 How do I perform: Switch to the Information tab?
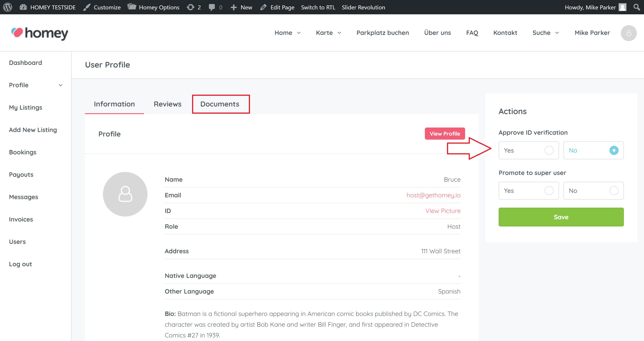pyautogui.click(x=114, y=104)
